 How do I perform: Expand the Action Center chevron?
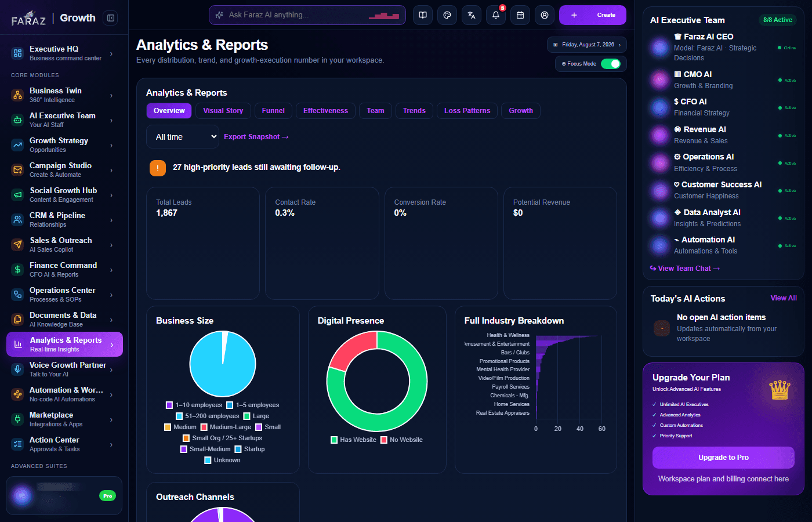click(111, 444)
